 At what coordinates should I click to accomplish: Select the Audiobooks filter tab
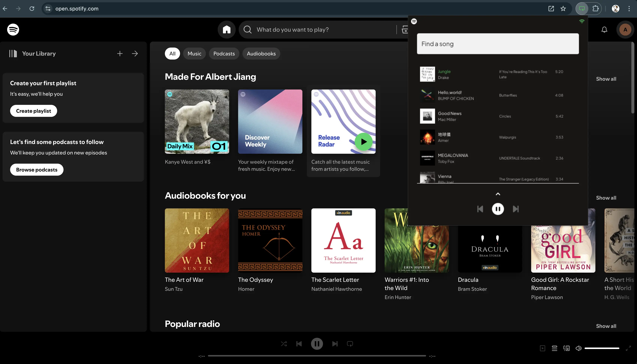[261, 54]
